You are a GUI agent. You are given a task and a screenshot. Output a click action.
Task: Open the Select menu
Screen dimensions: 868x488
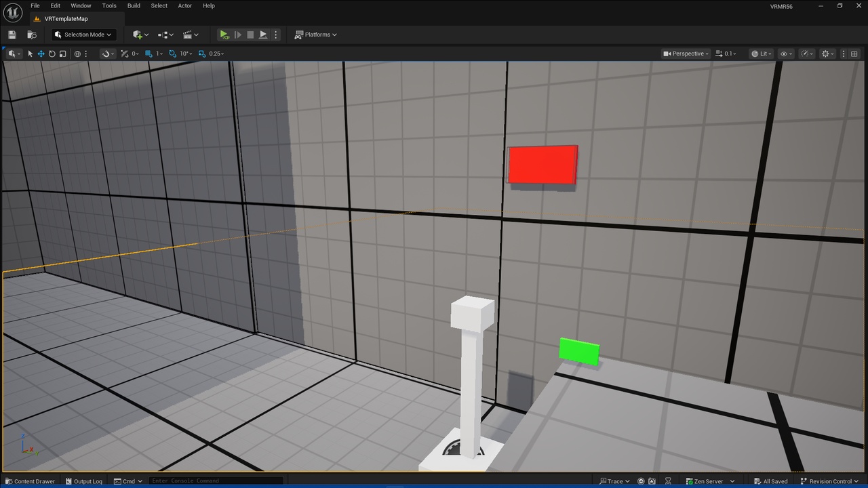coord(159,5)
